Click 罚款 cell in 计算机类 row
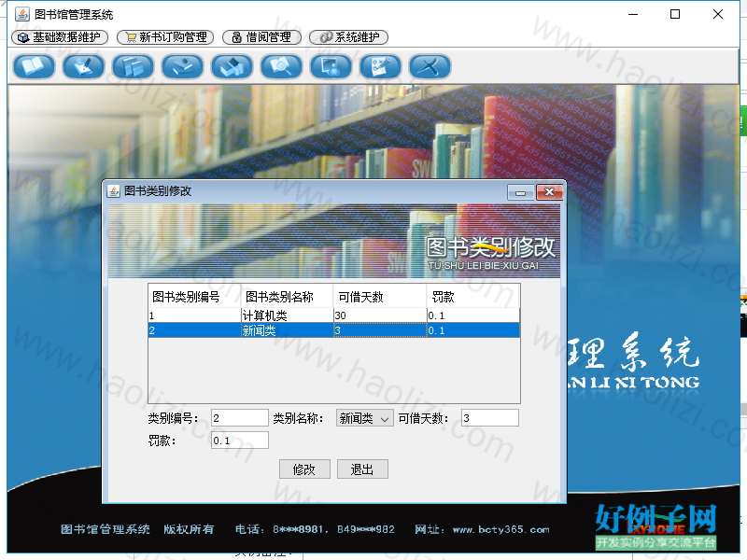747x560 pixels. [473, 315]
